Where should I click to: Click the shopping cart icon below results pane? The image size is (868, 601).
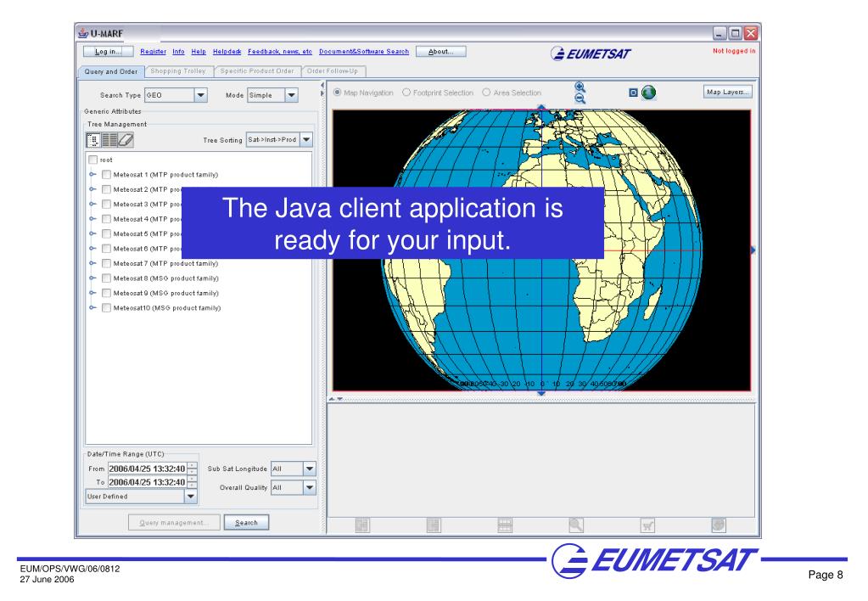[647, 525]
